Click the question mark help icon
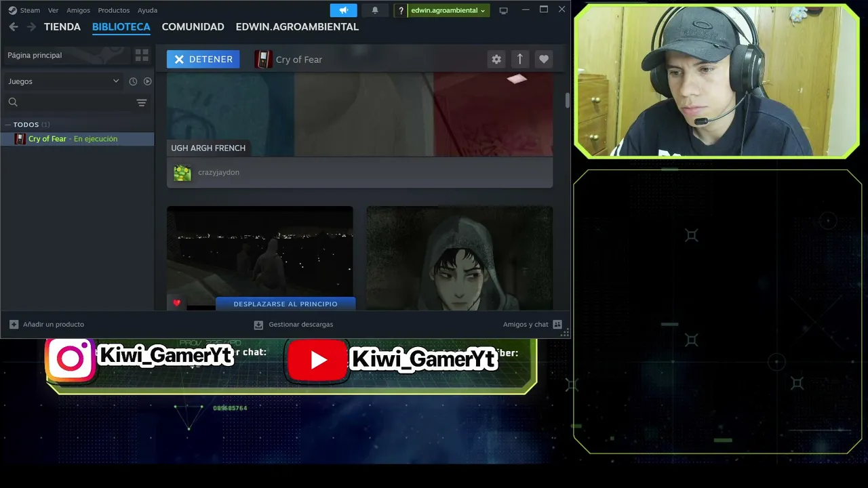Screen dimensions: 868x488 coord(401,10)
